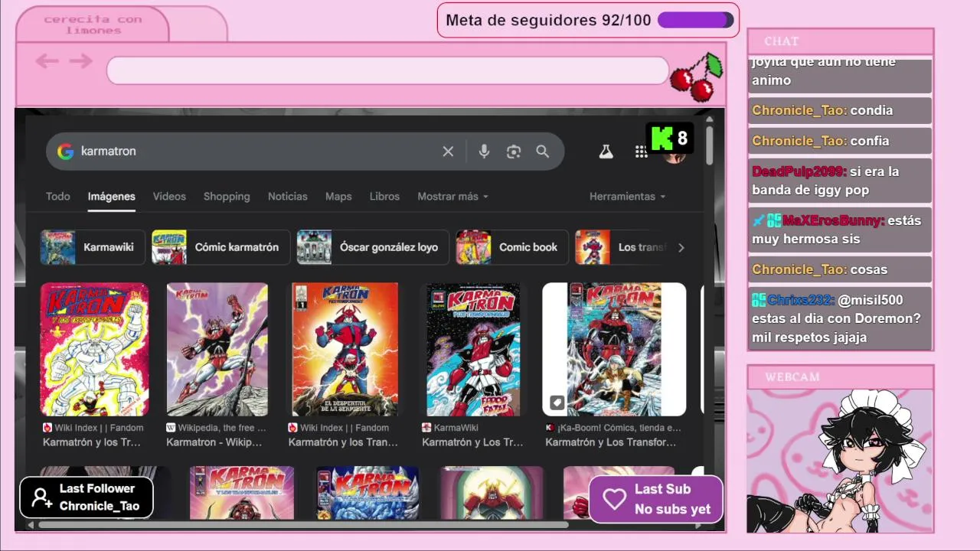Viewport: 980px width, 551px height.
Task: Open the Libros tab
Action: pos(384,197)
